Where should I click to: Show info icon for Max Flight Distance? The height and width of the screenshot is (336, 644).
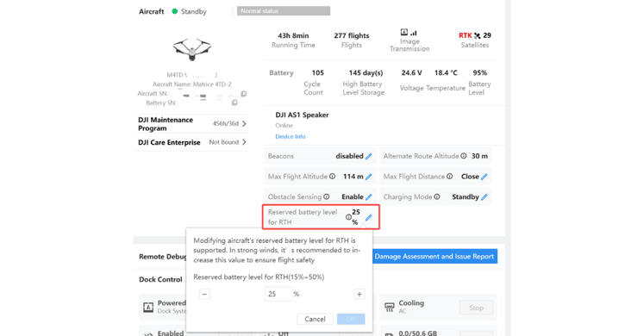point(450,177)
